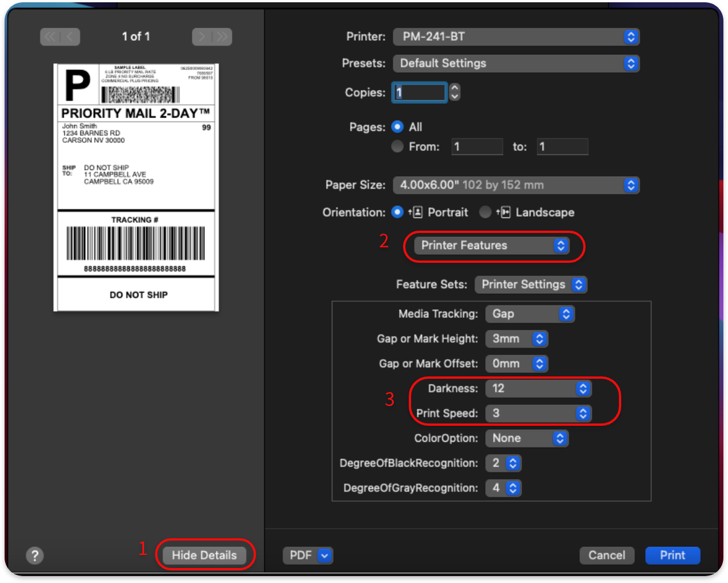Select the All pages radio button
This screenshot has width=728, height=583.
(397, 127)
